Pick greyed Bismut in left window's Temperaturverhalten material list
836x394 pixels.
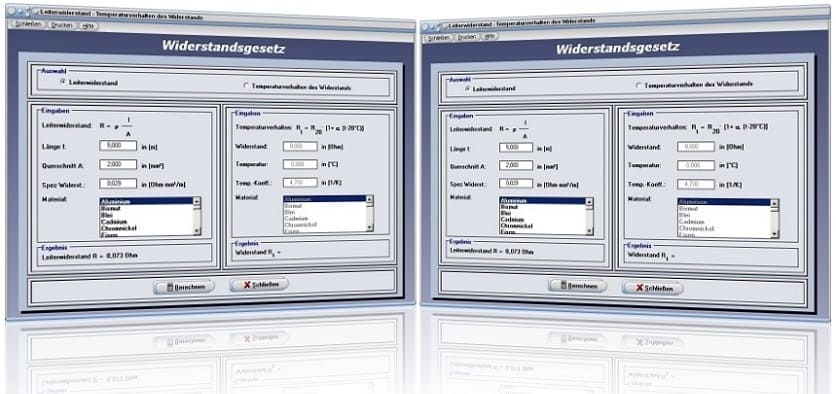[324, 205]
